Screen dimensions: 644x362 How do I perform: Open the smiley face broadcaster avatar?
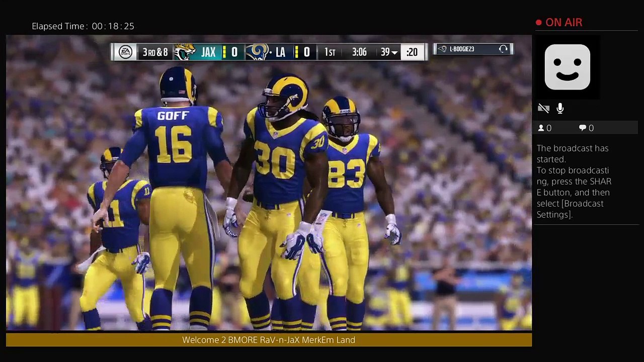[x=568, y=67]
